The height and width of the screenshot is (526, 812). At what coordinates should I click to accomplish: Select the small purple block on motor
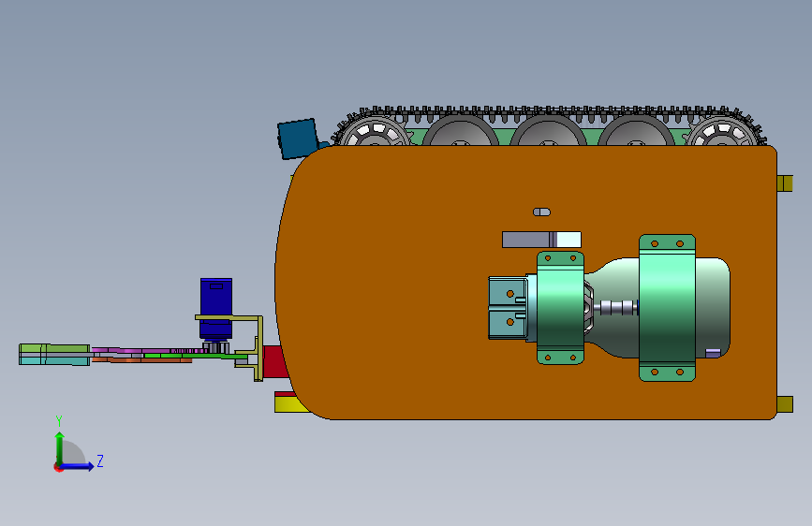click(713, 353)
